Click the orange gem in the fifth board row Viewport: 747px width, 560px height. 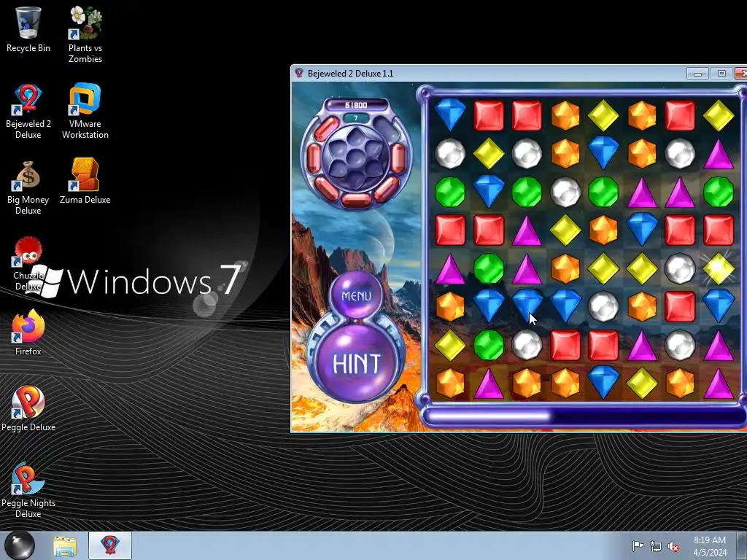click(x=565, y=268)
